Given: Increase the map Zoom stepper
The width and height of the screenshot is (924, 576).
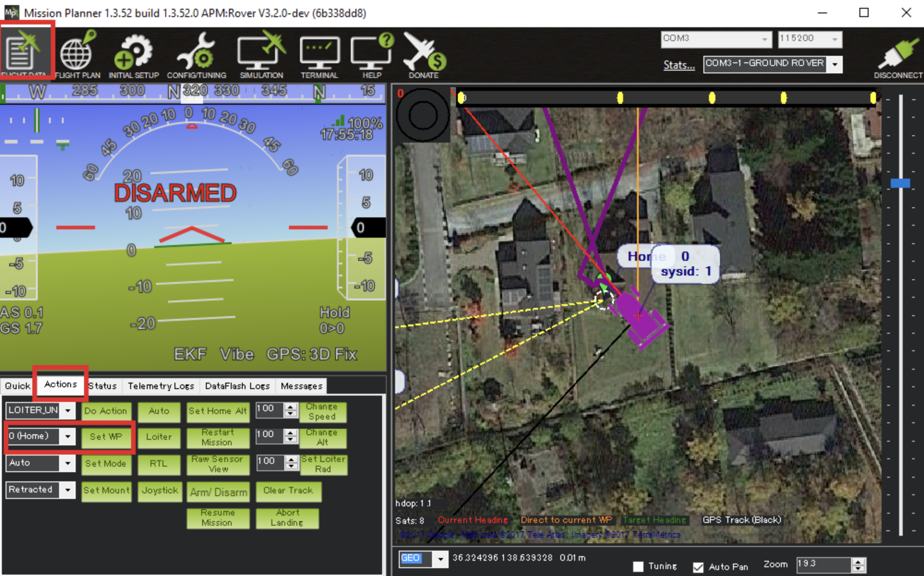Looking at the screenshot, I should (858, 561).
